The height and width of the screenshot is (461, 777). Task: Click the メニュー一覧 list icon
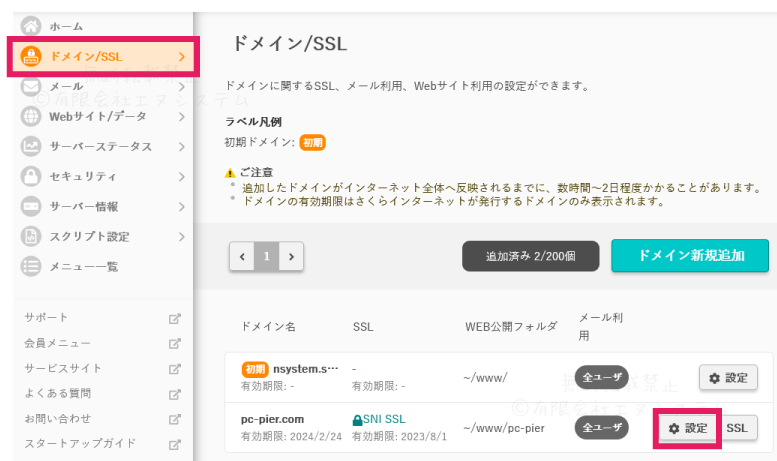pos(31,266)
